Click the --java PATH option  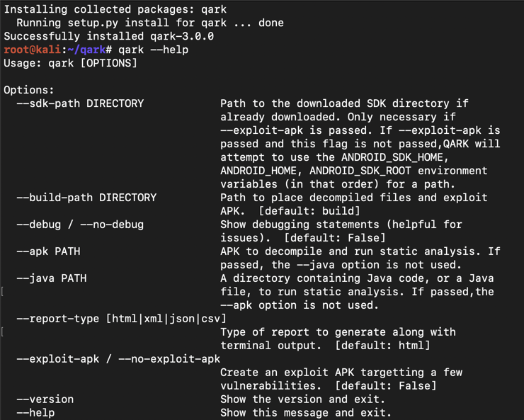51,278
